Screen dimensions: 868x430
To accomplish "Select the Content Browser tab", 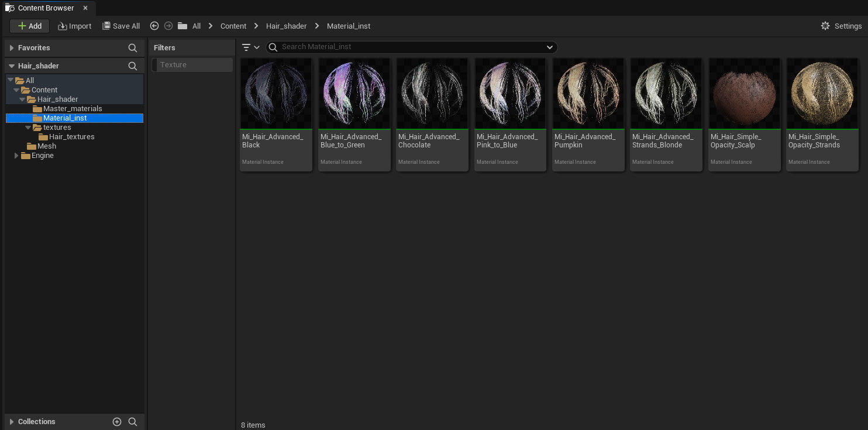I will point(46,8).
